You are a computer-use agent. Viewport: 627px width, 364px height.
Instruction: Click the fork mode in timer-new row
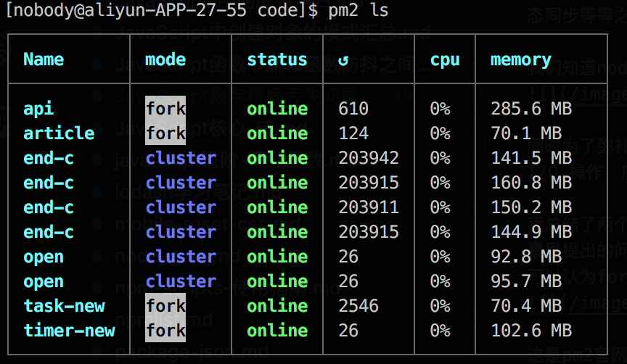[x=165, y=331]
